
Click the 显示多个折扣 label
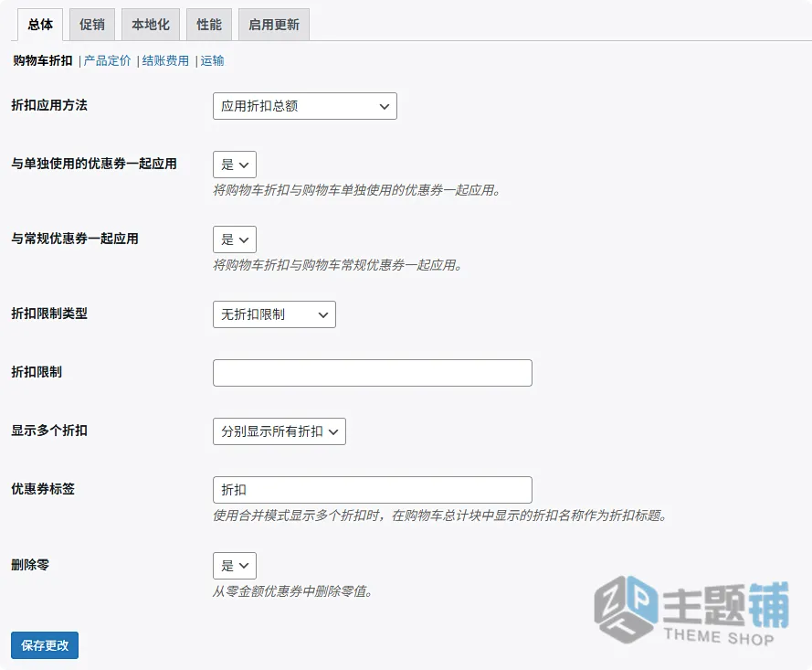coord(49,431)
